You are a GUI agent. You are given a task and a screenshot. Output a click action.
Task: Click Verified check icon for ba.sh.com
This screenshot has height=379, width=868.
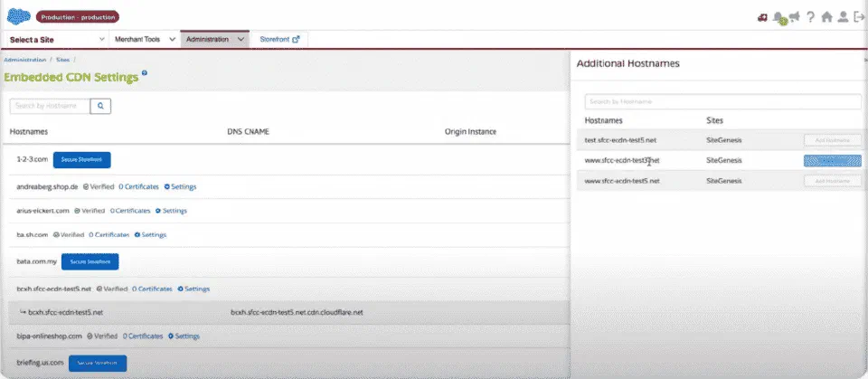click(56, 235)
